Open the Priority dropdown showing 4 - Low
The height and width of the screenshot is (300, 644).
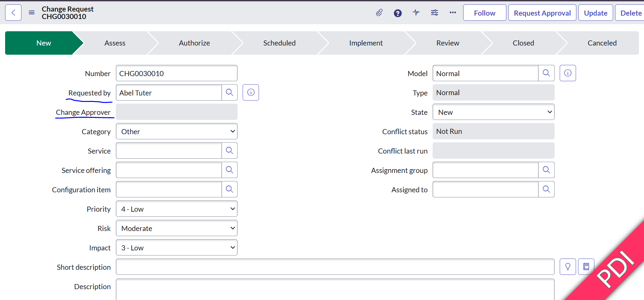click(x=177, y=209)
